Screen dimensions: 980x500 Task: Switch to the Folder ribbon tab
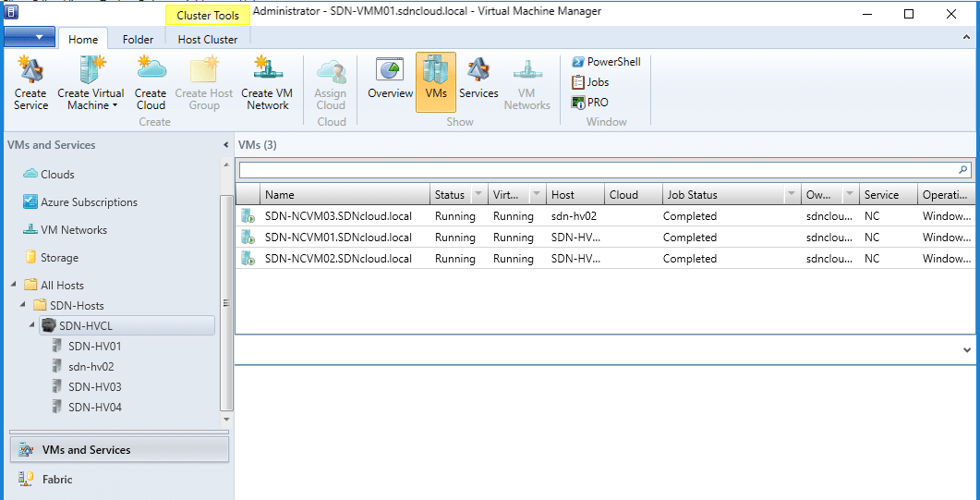[138, 40]
